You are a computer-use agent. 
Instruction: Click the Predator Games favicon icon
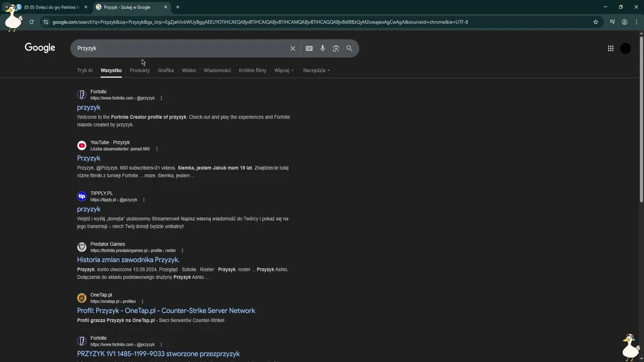[82, 247]
